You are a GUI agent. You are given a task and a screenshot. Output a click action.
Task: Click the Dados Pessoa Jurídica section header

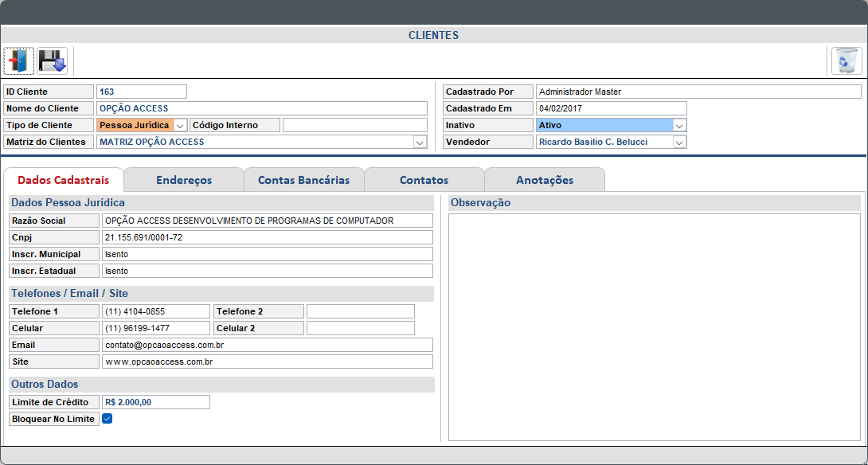tap(221, 202)
